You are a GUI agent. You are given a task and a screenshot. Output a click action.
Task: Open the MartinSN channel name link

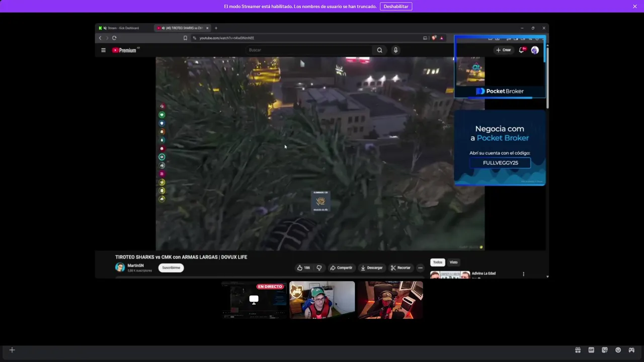coord(136,265)
